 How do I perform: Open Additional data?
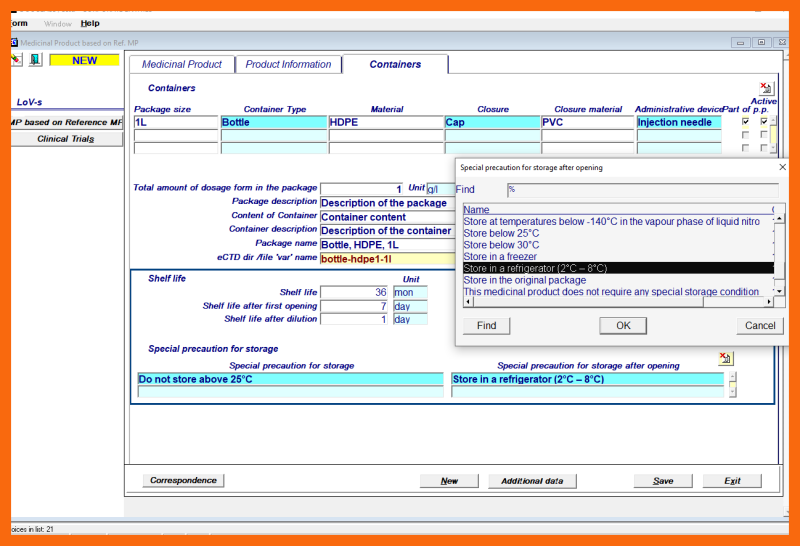click(532, 481)
